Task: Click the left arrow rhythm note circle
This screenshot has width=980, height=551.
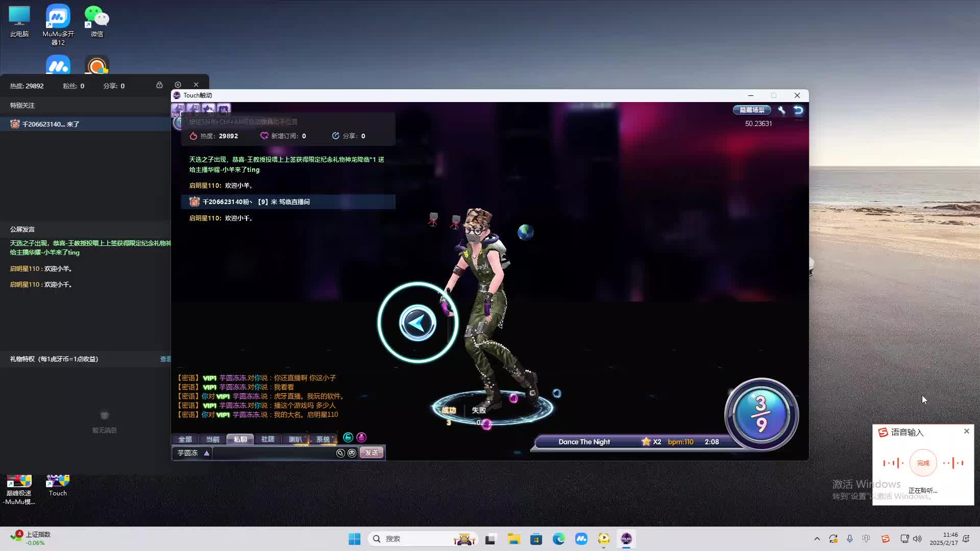Action: pyautogui.click(x=418, y=322)
